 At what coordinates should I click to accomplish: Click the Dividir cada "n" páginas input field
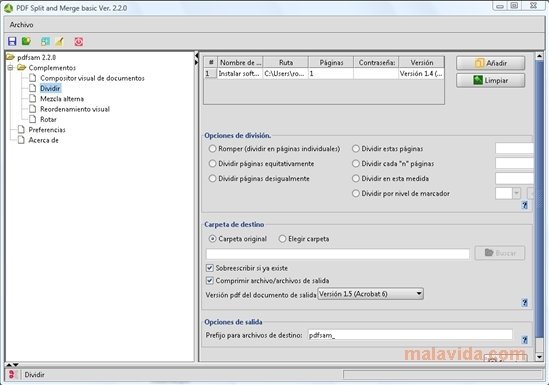[x=514, y=163]
